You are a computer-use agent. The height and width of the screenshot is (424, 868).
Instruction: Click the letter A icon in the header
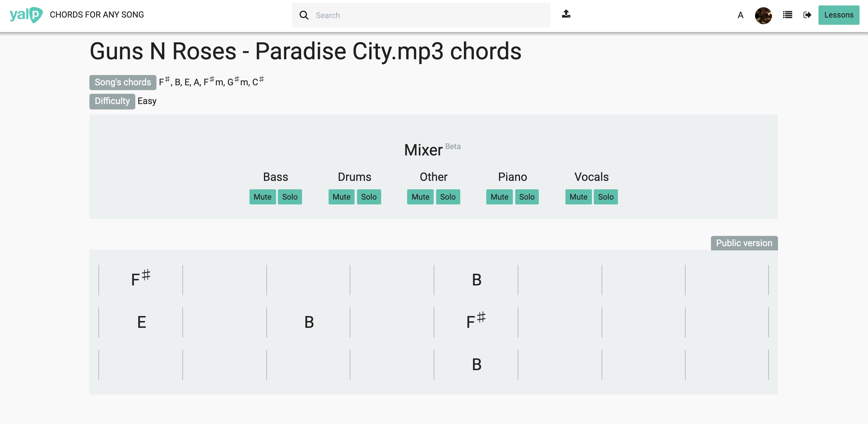coord(740,15)
